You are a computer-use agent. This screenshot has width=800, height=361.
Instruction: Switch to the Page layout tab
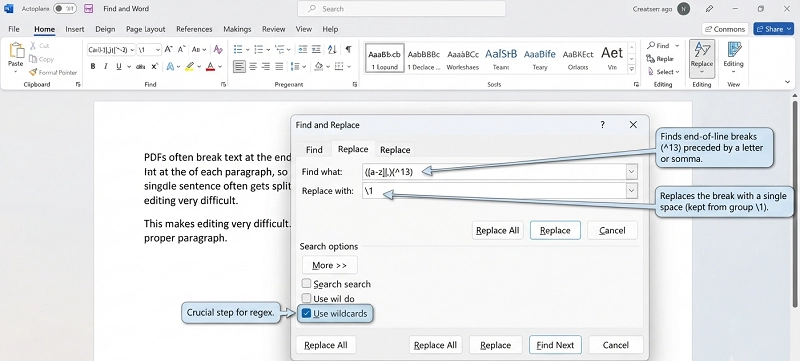pos(145,29)
